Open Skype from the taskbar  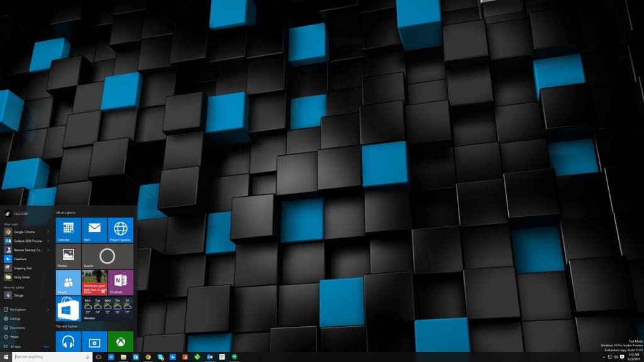pos(160,357)
